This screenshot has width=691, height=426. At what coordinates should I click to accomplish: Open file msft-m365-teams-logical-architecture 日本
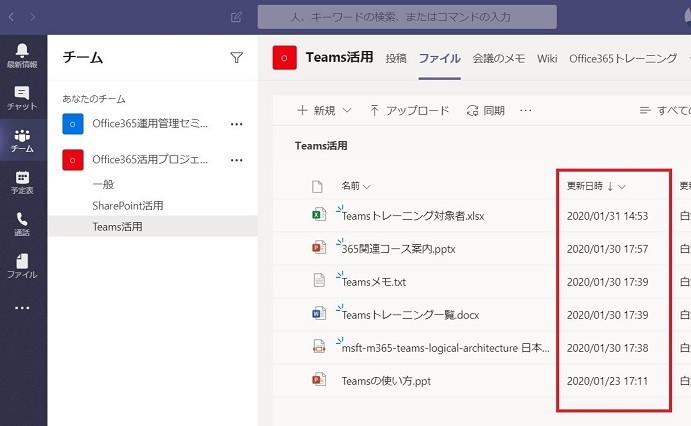pyautogui.click(x=446, y=348)
